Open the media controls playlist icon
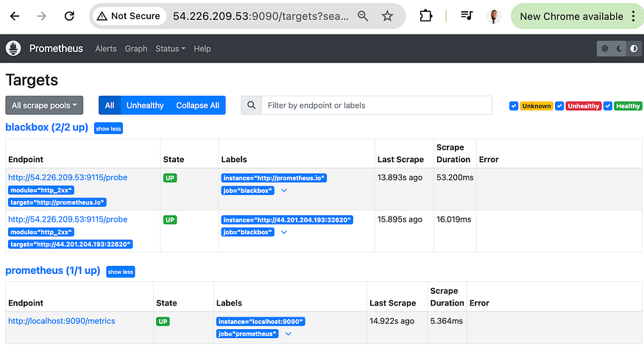This screenshot has width=644, height=352. [x=467, y=16]
